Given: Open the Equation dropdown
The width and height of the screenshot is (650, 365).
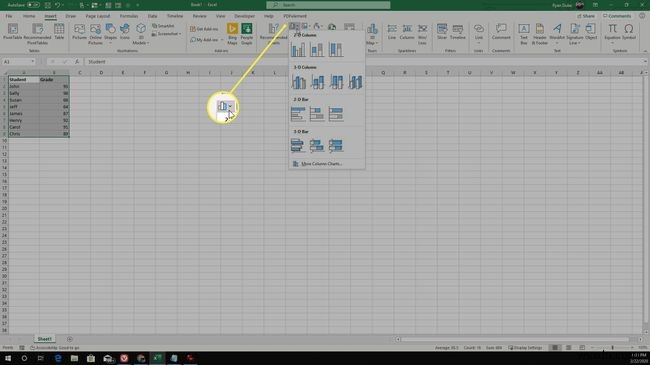Looking at the screenshot, I should [x=612, y=33].
